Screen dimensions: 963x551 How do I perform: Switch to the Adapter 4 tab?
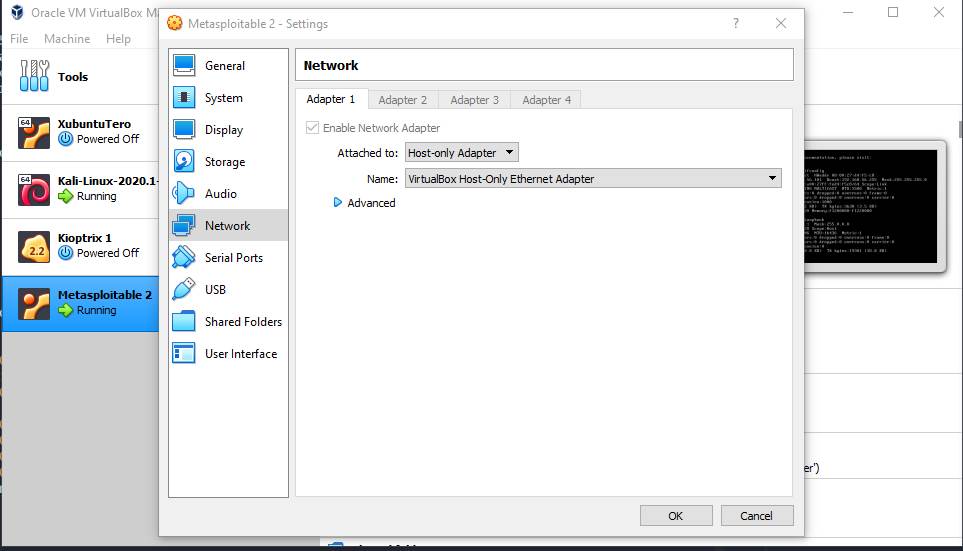(x=546, y=100)
